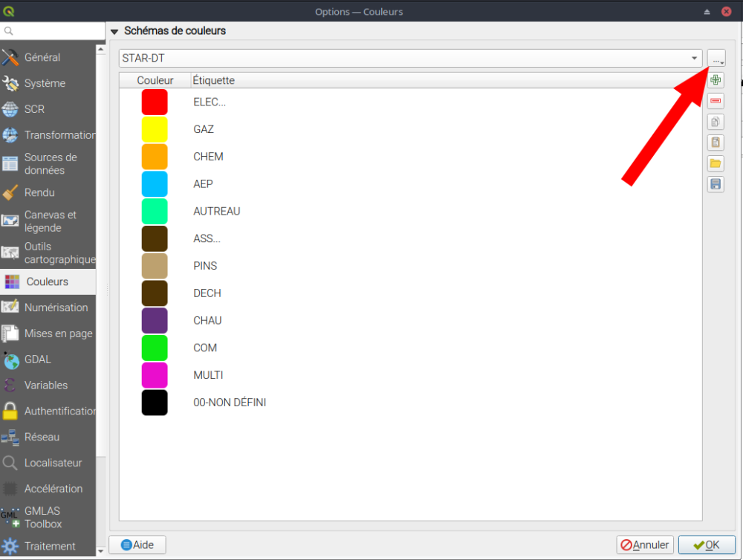Viewport: 743px width, 560px height.
Task: Open the scheme options menu button
Action: [716, 58]
